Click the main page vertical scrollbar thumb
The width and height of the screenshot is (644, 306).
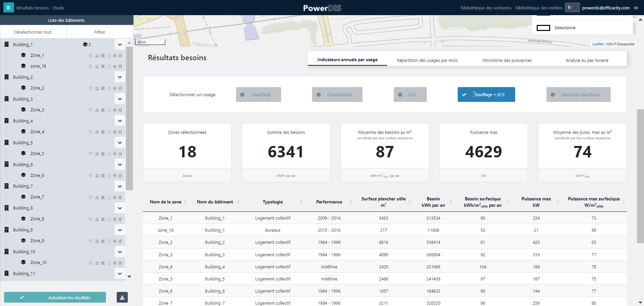640,176
